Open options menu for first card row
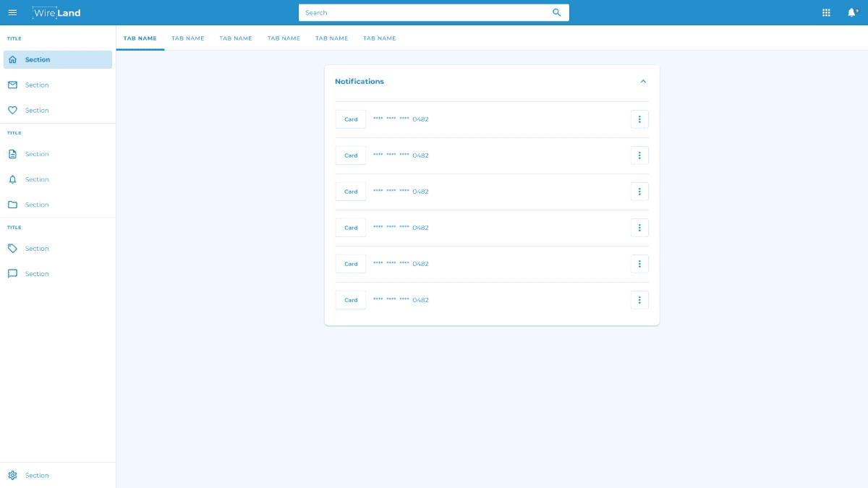868x488 pixels. [639, 119]
